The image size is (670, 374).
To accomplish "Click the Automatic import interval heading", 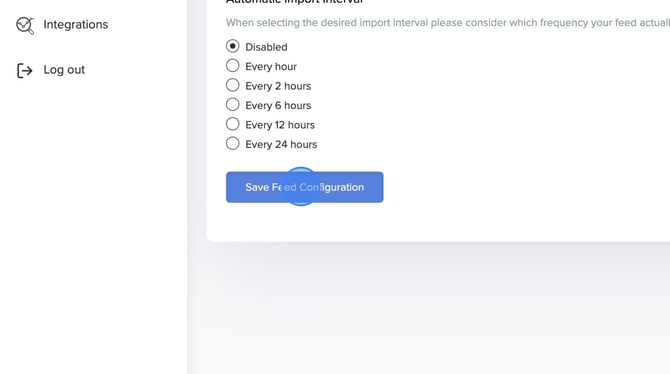I will pos(294,2).
